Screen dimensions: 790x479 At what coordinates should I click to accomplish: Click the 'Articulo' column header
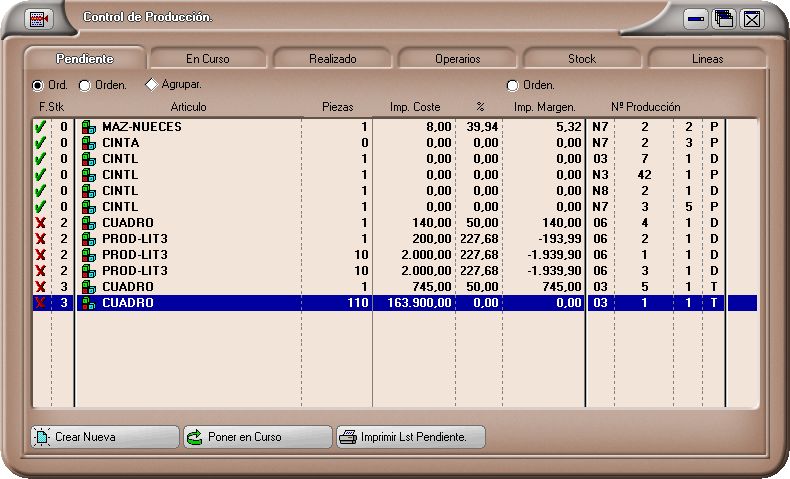pyautogui.click(x=188, y=107)
